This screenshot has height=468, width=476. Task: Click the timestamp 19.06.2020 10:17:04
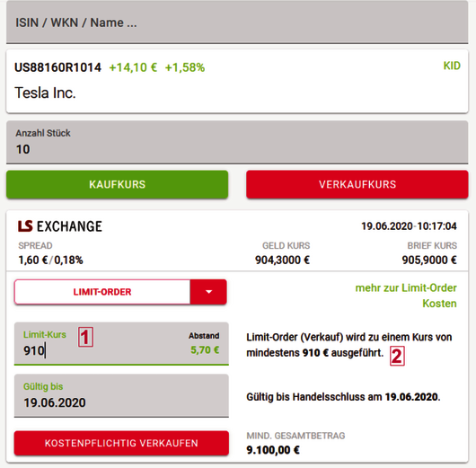point(409,226)
